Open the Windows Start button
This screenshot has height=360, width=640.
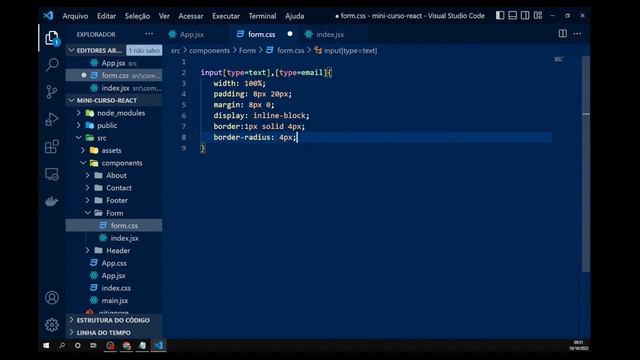point(46,346)
